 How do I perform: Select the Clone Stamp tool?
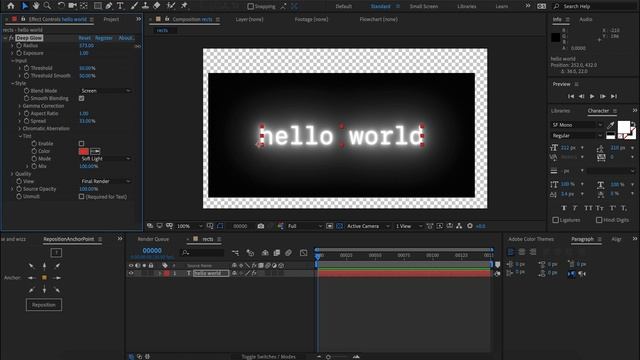tap(145, 6)
